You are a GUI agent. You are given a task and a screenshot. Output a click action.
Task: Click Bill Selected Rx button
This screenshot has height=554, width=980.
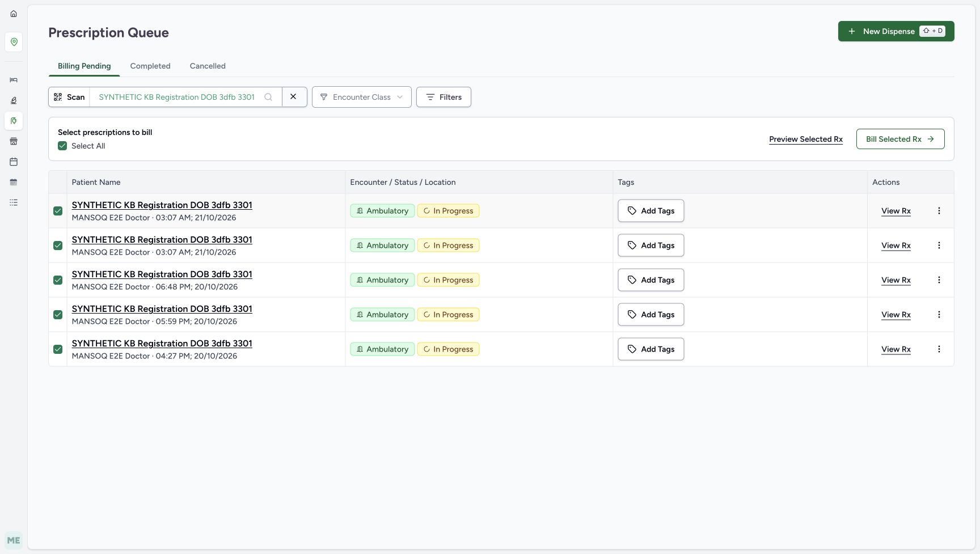tap(900, 139)
